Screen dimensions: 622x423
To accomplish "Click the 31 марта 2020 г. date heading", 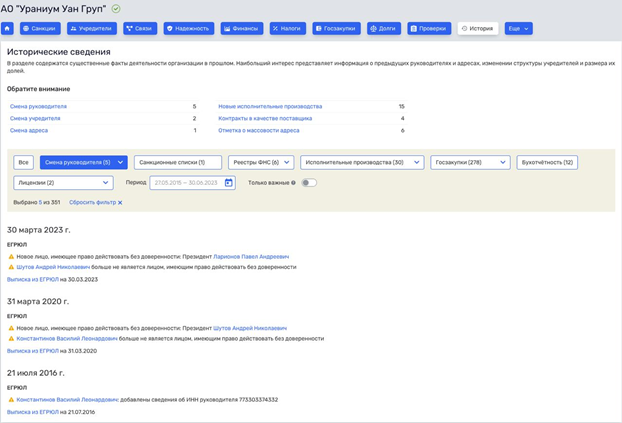I will pyautogui.click(x=38, y=302).
